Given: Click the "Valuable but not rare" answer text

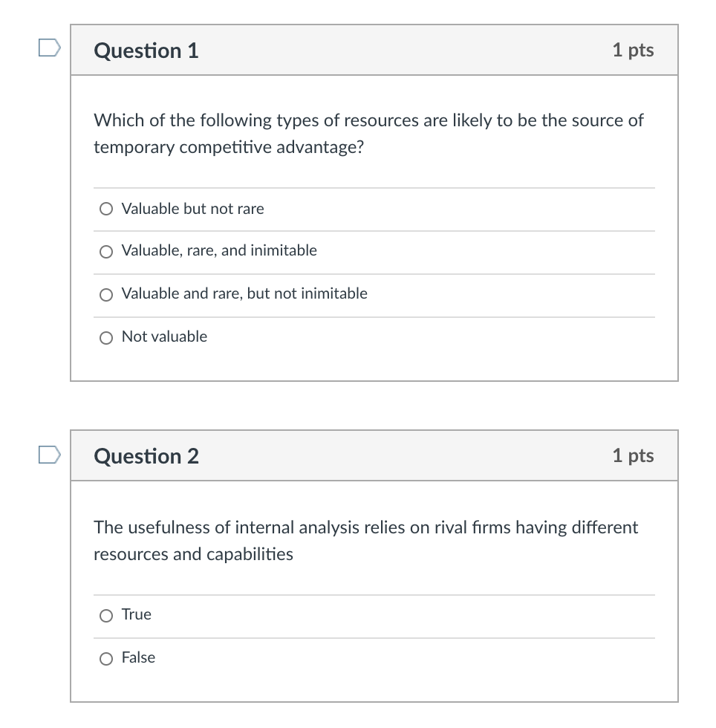Looking at the screenshot, I should click(x=192, y=209).
